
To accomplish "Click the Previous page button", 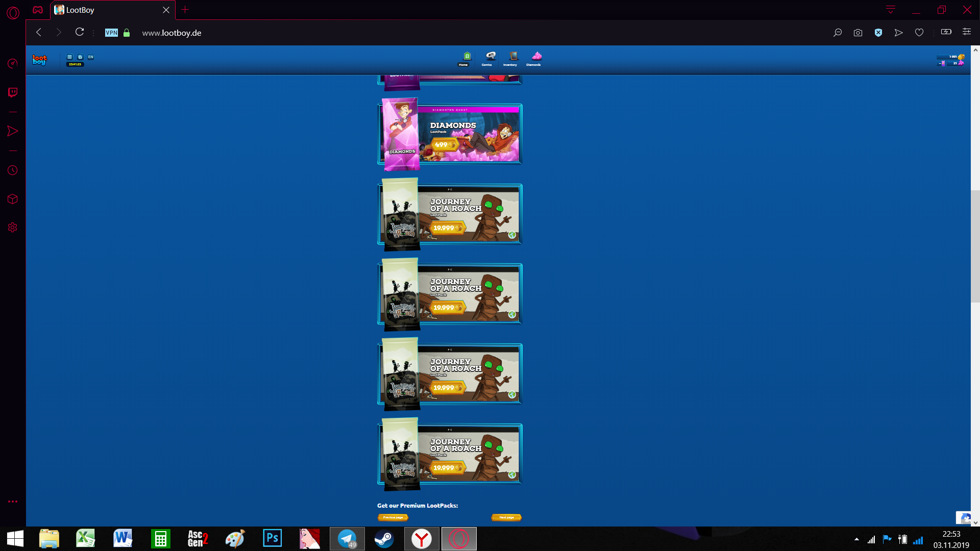I will point(393,517).
